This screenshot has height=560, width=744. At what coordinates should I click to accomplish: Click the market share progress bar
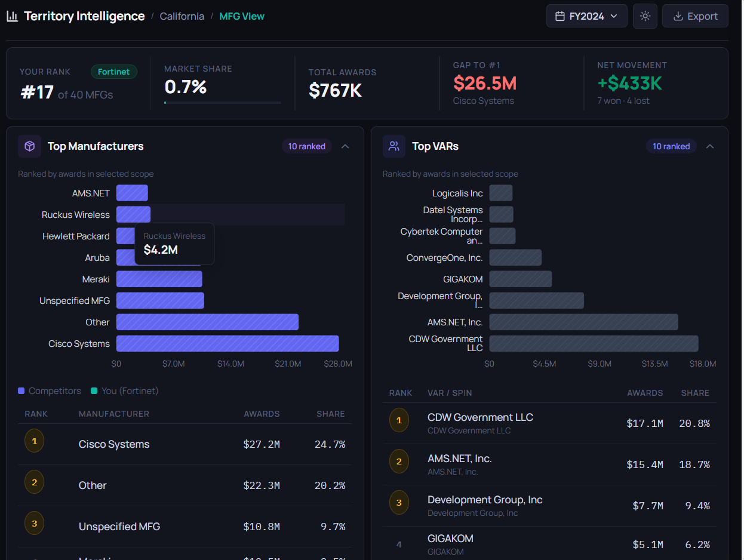222,103
